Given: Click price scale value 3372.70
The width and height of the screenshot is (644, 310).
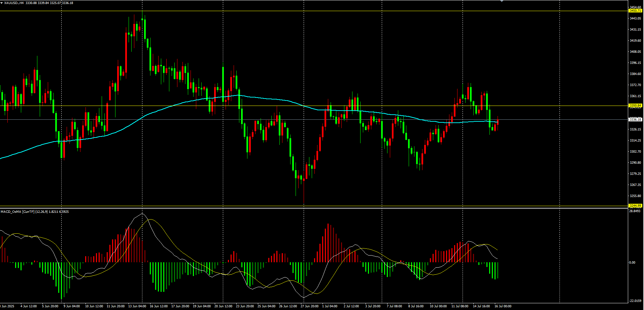Looking at the screenshot, I should click(635, 85).
